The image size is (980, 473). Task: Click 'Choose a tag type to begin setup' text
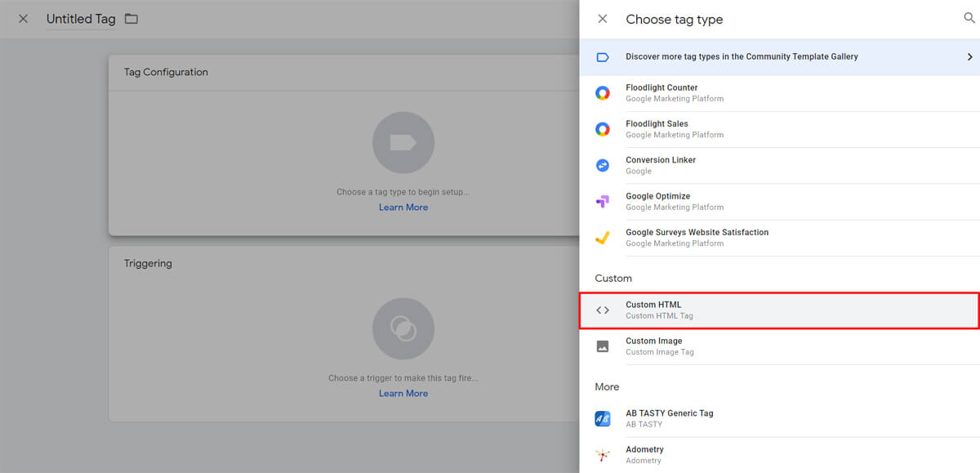pyautogui.click(x=403, y=192)
